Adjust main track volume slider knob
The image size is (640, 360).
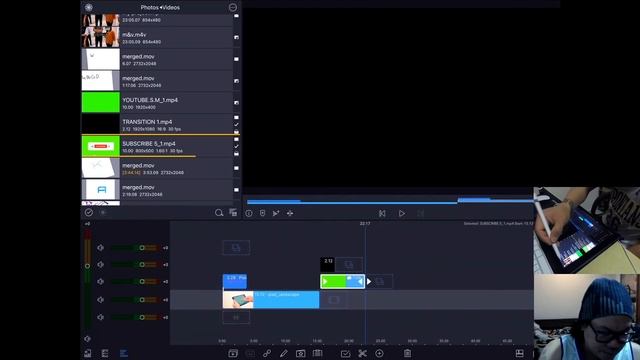[x=142, y=300]
